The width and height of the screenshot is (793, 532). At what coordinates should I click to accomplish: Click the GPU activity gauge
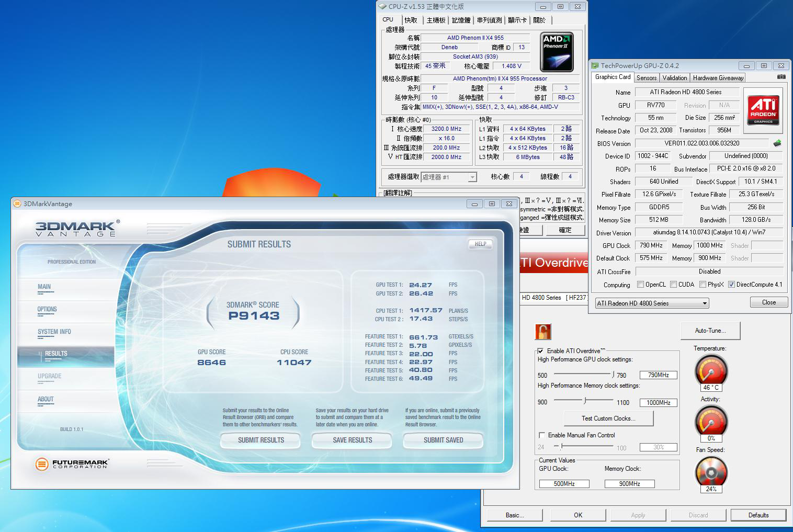tap(711, 421)
